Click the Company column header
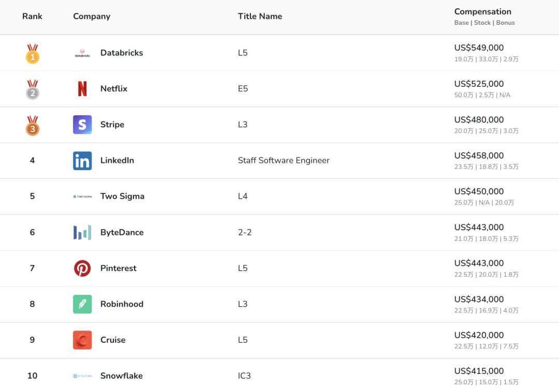The height and width of the screenshot is (392, 559). (x=92, y=17)
